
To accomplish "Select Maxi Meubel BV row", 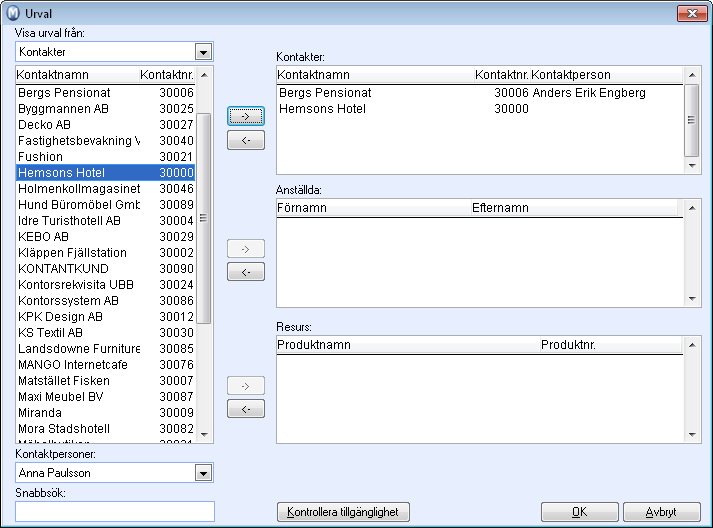I will click(x=105, y=397).
